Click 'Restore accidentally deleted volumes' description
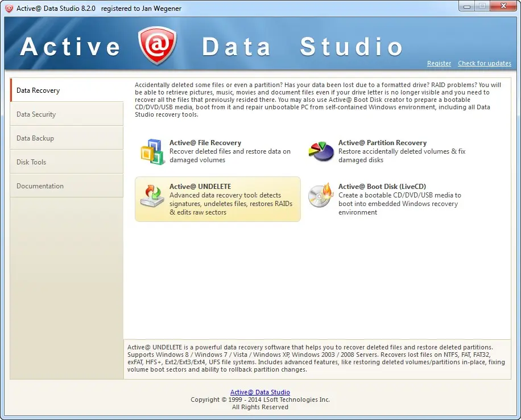This screenshot has width=521, height=420. coord(402,155)
